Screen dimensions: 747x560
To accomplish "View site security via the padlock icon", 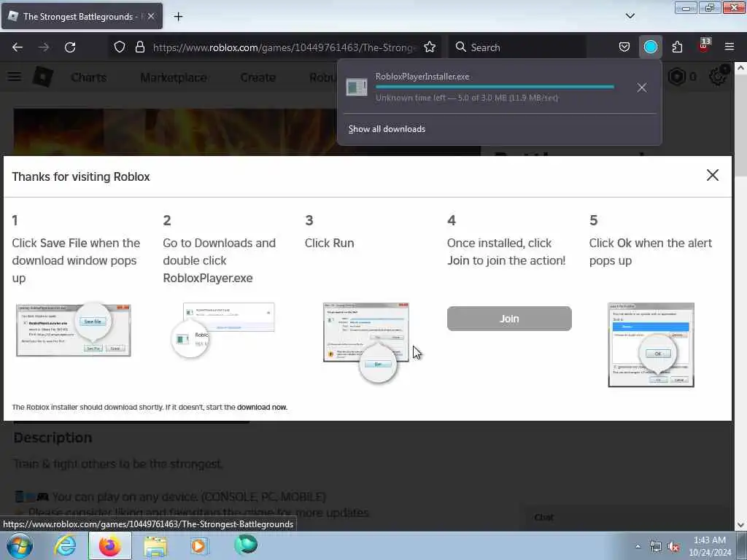I will click(139, 47).
